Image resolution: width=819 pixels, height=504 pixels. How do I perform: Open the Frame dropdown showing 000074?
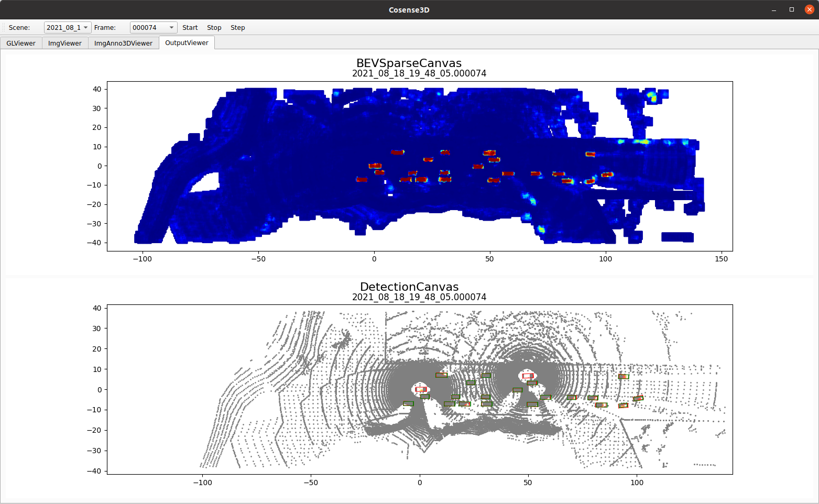tap(154, 28)
